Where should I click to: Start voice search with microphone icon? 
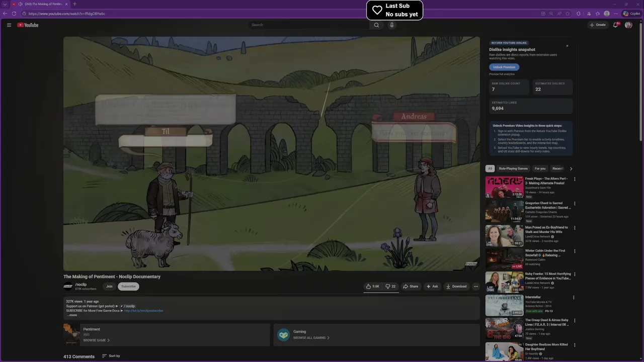392,25
